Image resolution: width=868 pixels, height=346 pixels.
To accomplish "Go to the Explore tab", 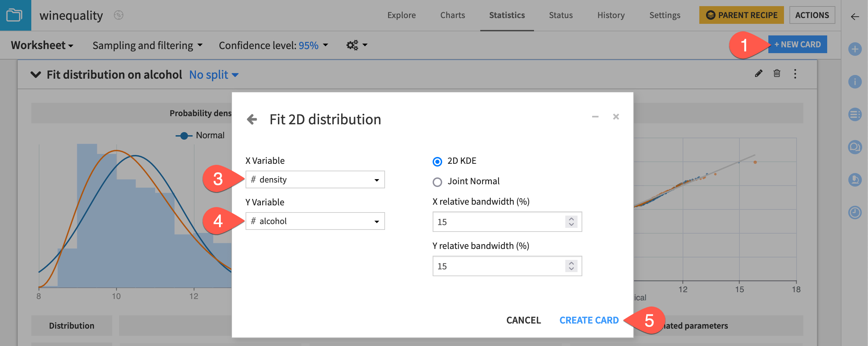I will click(401, 15).
